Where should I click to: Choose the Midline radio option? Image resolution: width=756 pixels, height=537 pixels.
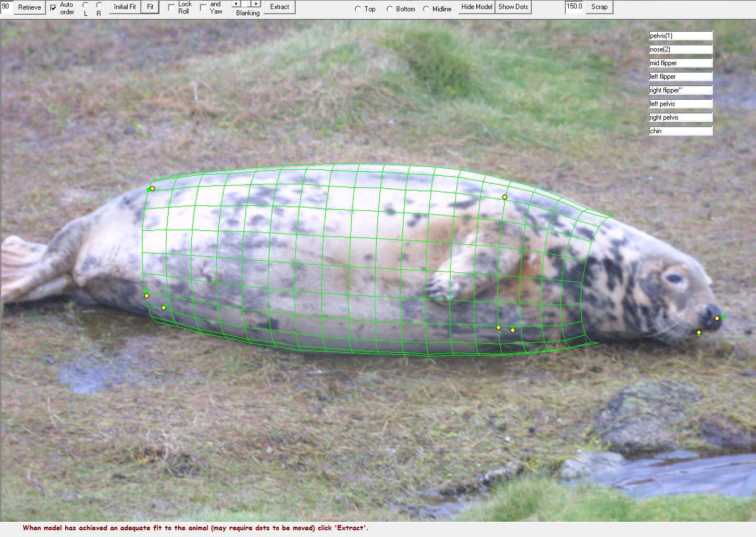pos(426,9)
